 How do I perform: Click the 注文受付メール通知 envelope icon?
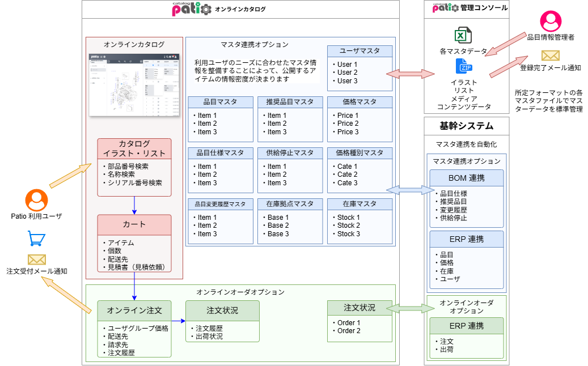click(37, 259)
